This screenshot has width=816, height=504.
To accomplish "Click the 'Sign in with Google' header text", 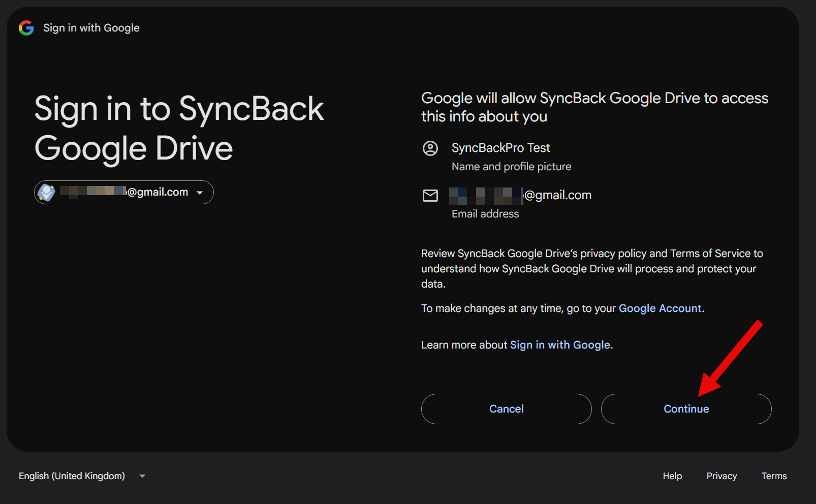I will click(91, 28).
